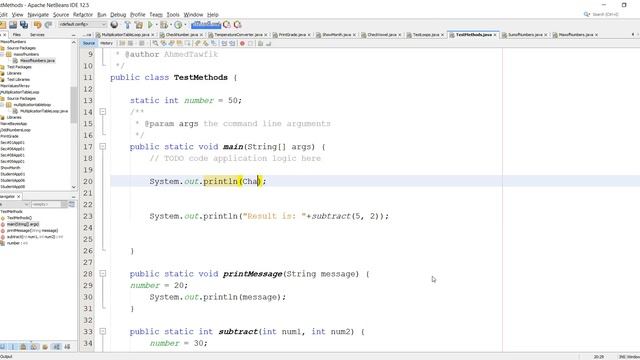Switch to the SumofNumbers.java tab
640x360 pixels.
(x=525, y=35)
